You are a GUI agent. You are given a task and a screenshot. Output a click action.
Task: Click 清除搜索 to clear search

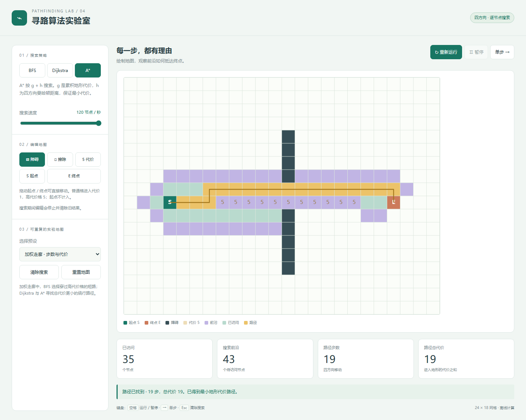click(39, 272)
